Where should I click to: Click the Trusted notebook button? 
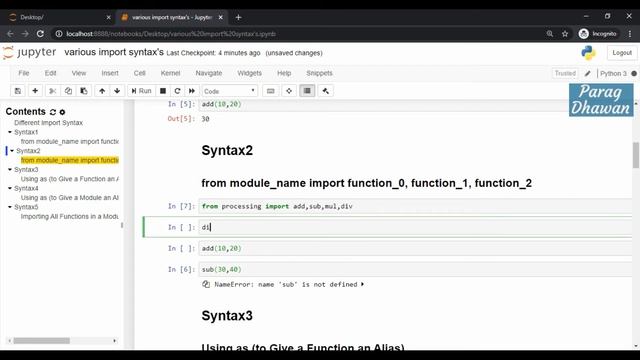[565, 73]
